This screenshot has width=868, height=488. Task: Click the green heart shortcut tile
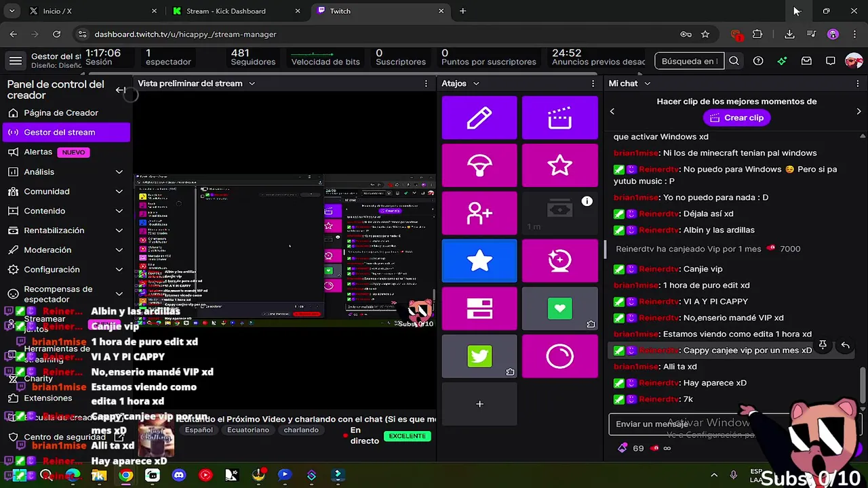tap(560, 308)
